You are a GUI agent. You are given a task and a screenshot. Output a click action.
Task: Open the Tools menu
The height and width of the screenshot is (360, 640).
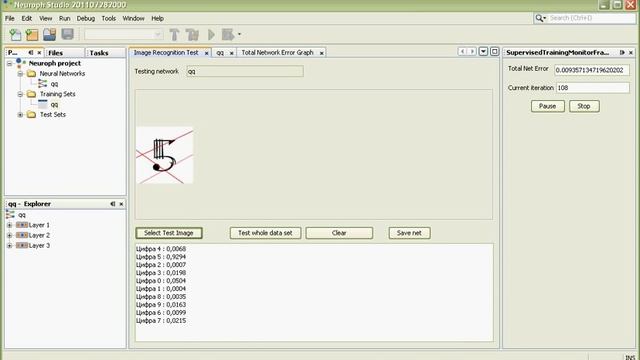point(109,18)
